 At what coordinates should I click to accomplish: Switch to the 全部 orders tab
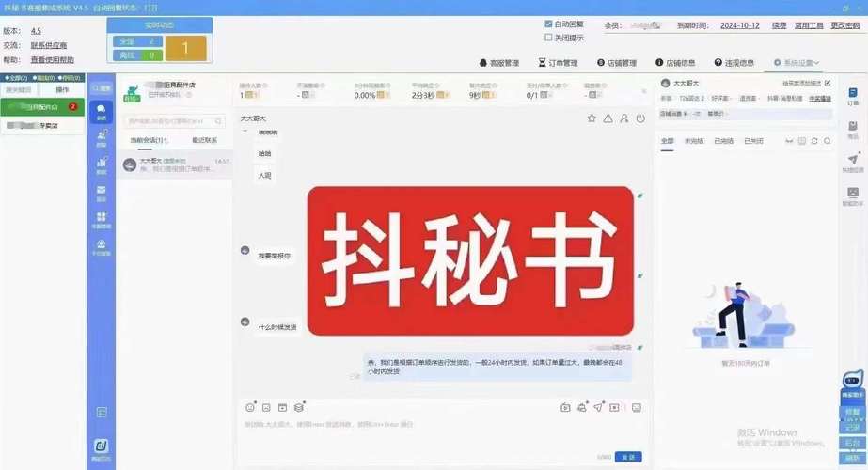[668, 141]
